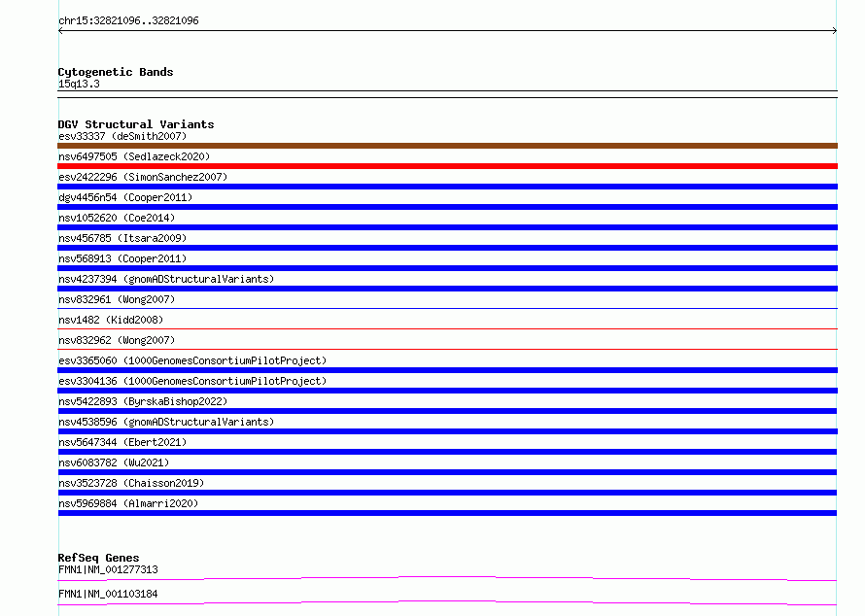
Task: Click the blue bar under nsv5969884
Action: click(x=447, y=513)
